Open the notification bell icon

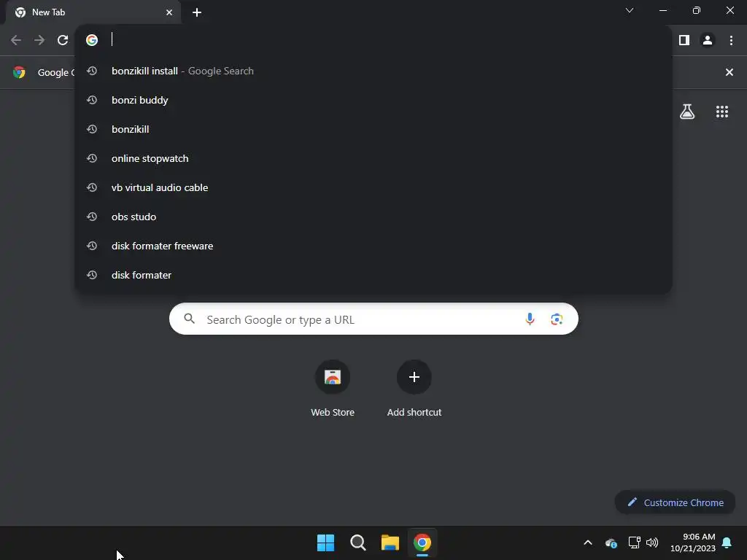pyautogui.click(x=727, y=542)
